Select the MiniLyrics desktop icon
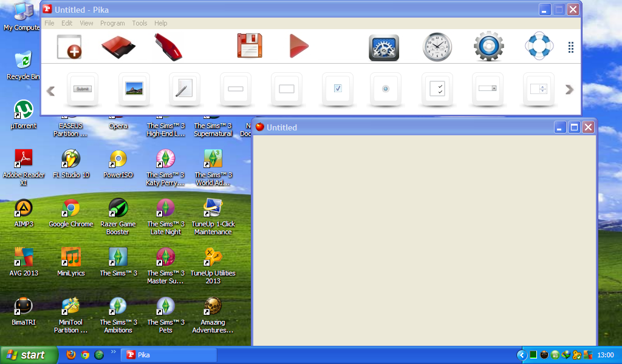 point(71,262)
